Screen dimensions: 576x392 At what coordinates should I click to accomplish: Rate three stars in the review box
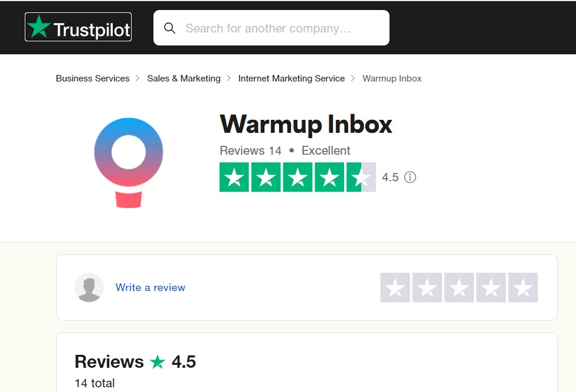pos(459,288)
